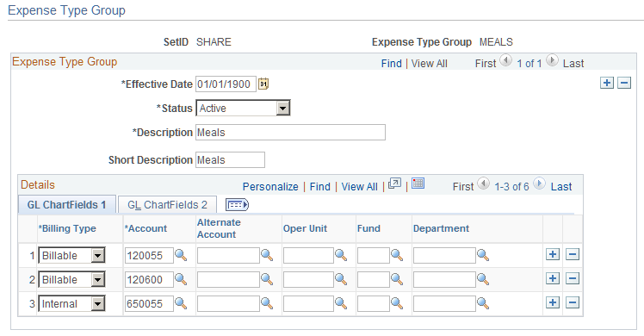Click the Show All Columns icon
This screenshot has width=644, height=336.
tap(237, 204)
